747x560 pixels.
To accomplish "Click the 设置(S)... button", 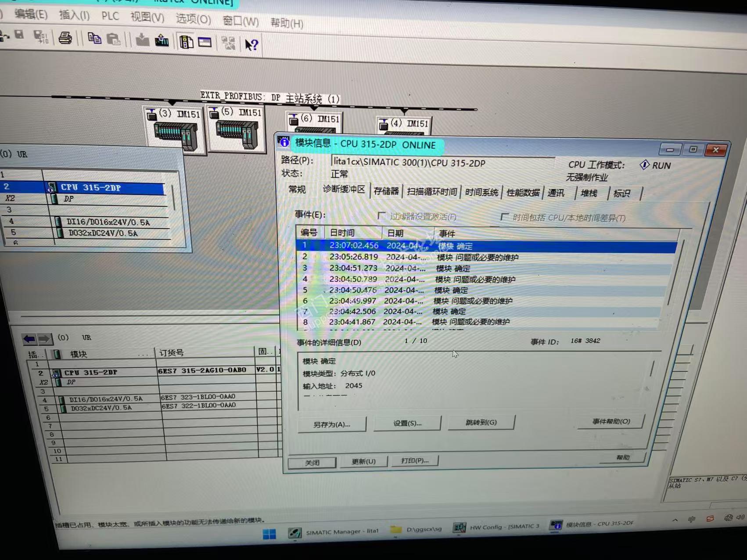I will click(407, 423).
